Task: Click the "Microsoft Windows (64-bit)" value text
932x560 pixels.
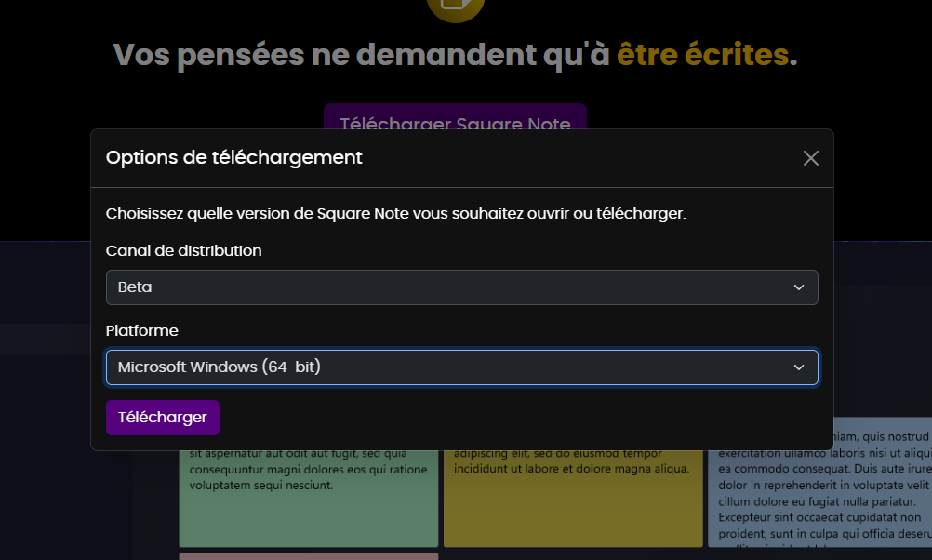Action: click(219, 367)
